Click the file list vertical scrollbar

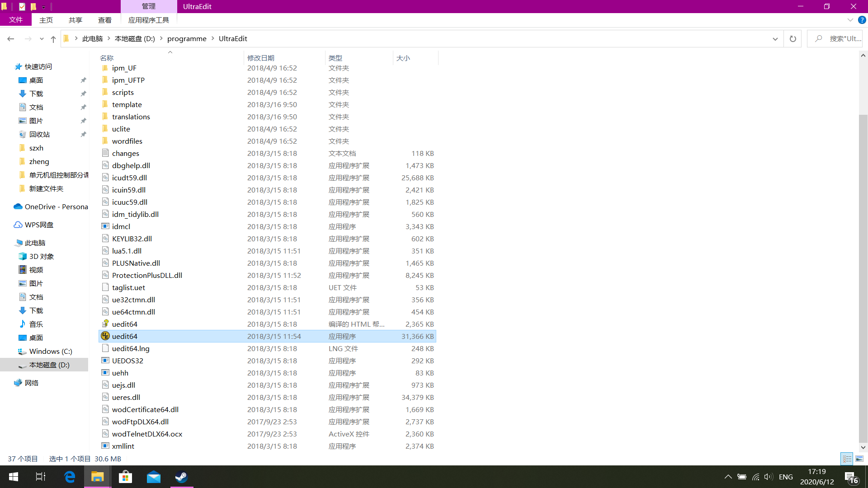point(863,278)
